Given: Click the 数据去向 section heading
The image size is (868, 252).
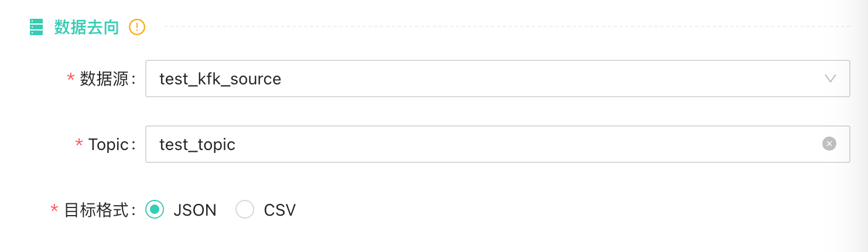Looking at the screenshot, I should click(87, 27).
